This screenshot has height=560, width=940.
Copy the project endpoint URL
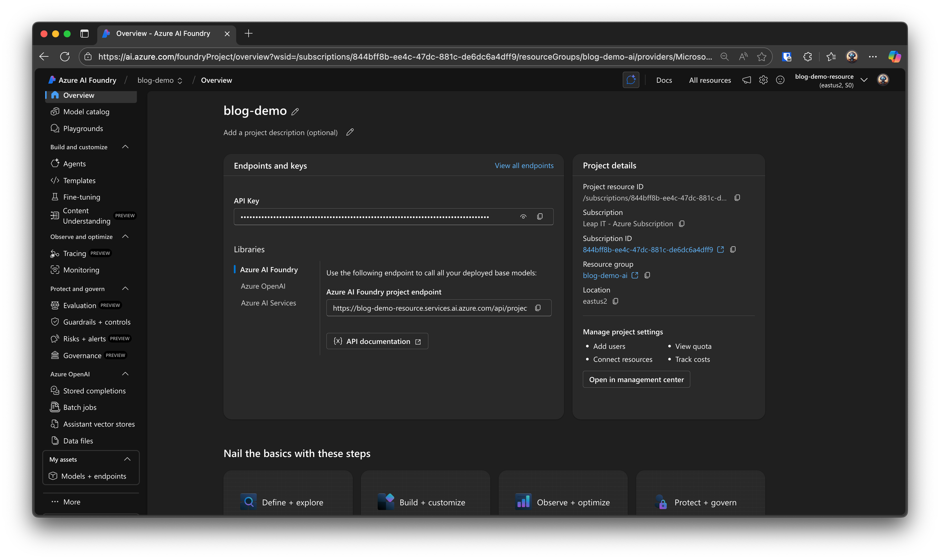tap(538, 308)
